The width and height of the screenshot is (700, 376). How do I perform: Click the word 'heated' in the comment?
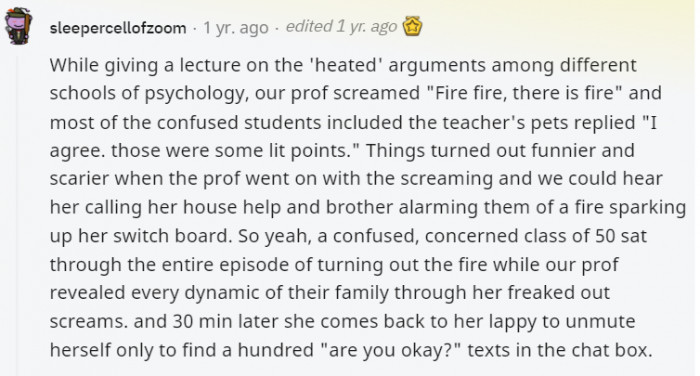[x=347, y=65]
